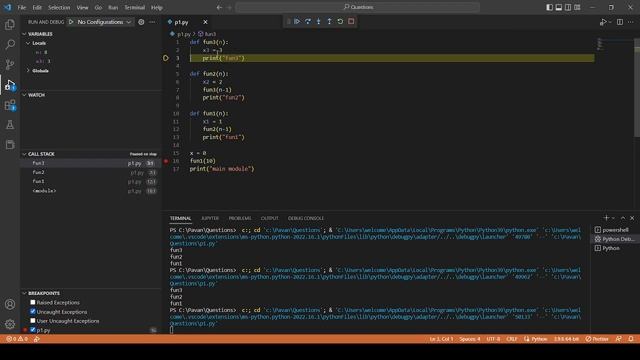Open the Manage gear in activity bar
Screen dimensions: 640x360
[10, 324]
